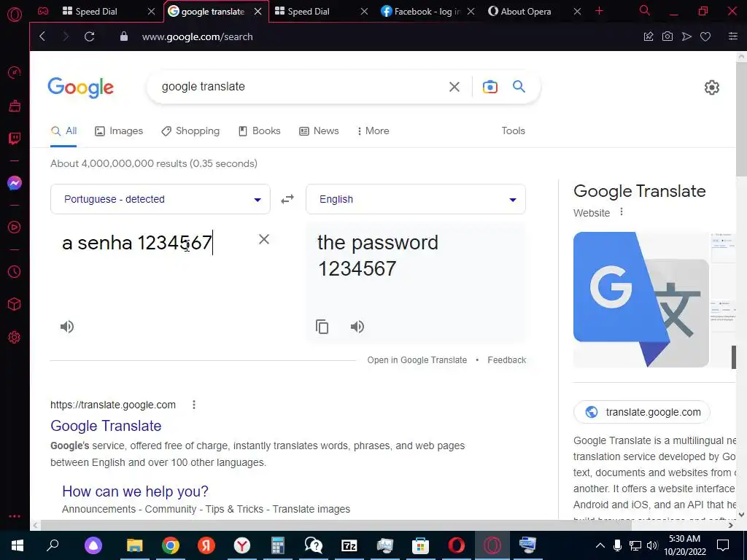The width and height of the screenshot is (747, 560).
Task: Open Extensions cube icon in sidebar
Action: (15, 304)
